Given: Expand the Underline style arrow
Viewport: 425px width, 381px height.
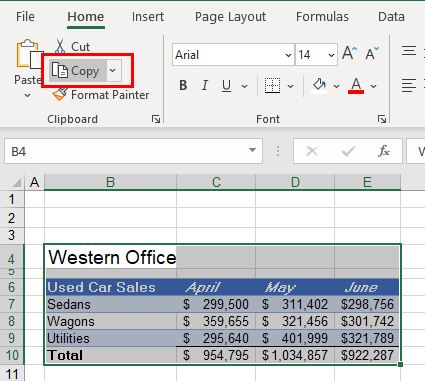Looking at the screenshot, I should coord(244,86).
